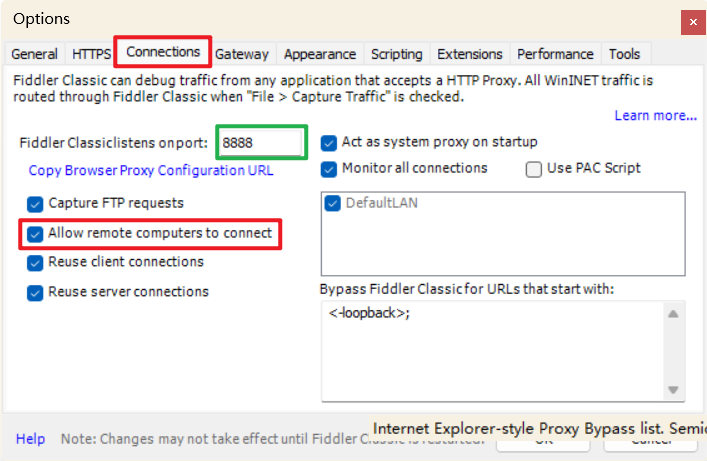Open the HTTPS tab
Screen dimensions: 707x461
[x=91, y=54]
